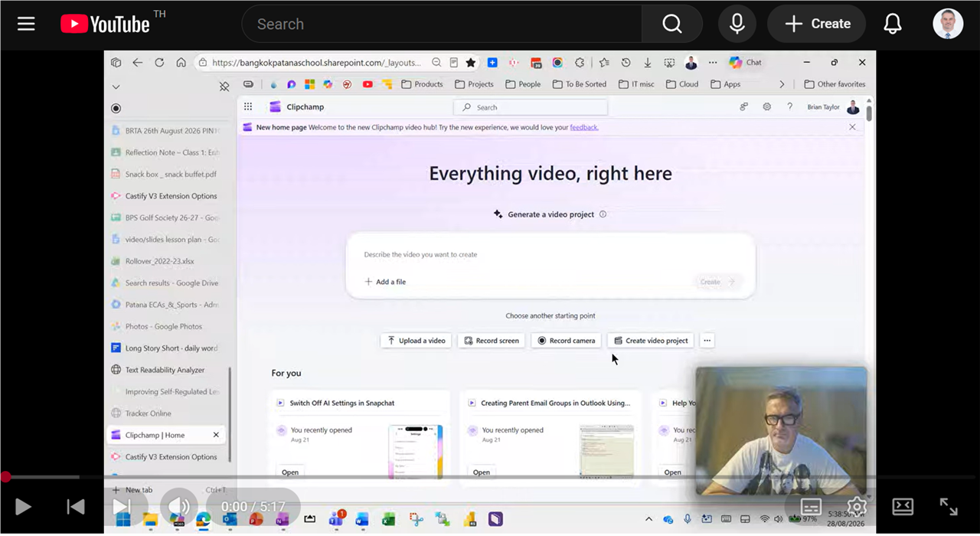980x536 pixels.
Task: Switch to Rollover_2022-23.xlsx tab
Action: pyautogui.click(x=167, y=261)
